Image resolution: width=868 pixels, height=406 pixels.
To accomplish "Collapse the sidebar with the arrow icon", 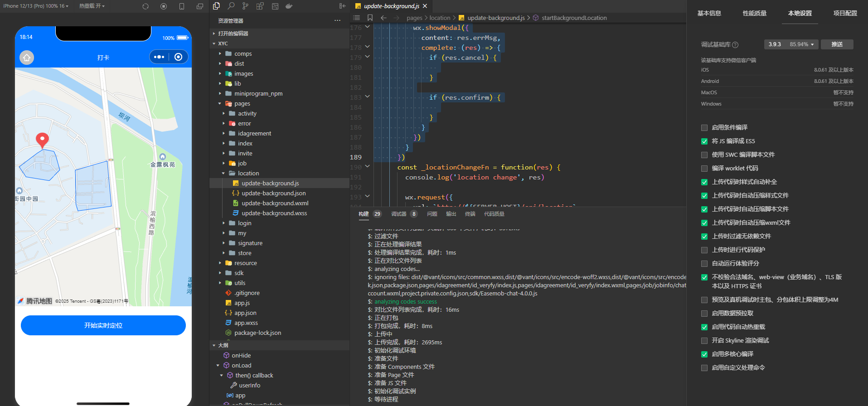I will (342, 6).
